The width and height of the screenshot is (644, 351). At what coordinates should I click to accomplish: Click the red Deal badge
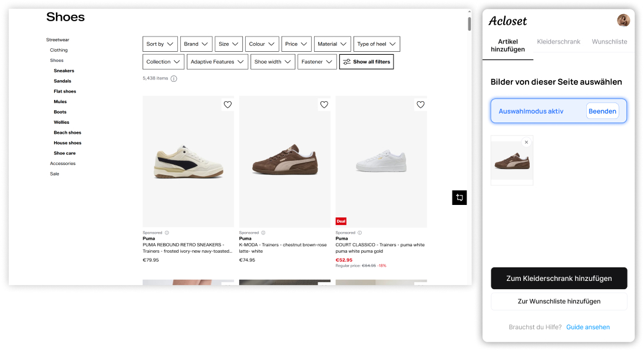[341, 221]
